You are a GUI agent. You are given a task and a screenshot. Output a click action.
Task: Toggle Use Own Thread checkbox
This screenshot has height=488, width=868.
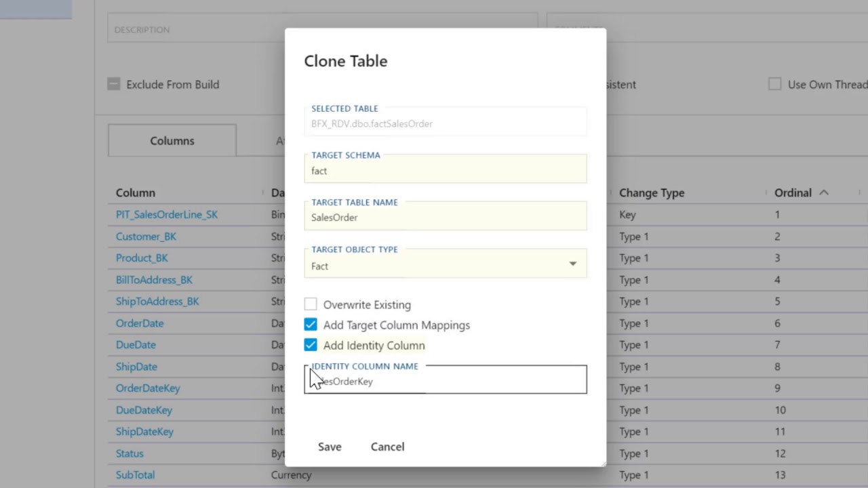(x=774, y=84)
